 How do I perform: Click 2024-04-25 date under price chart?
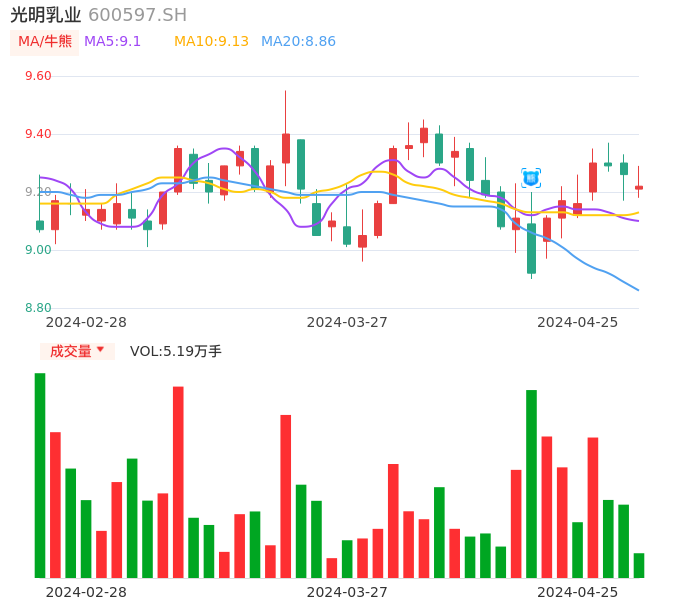(x=578, y=322)
